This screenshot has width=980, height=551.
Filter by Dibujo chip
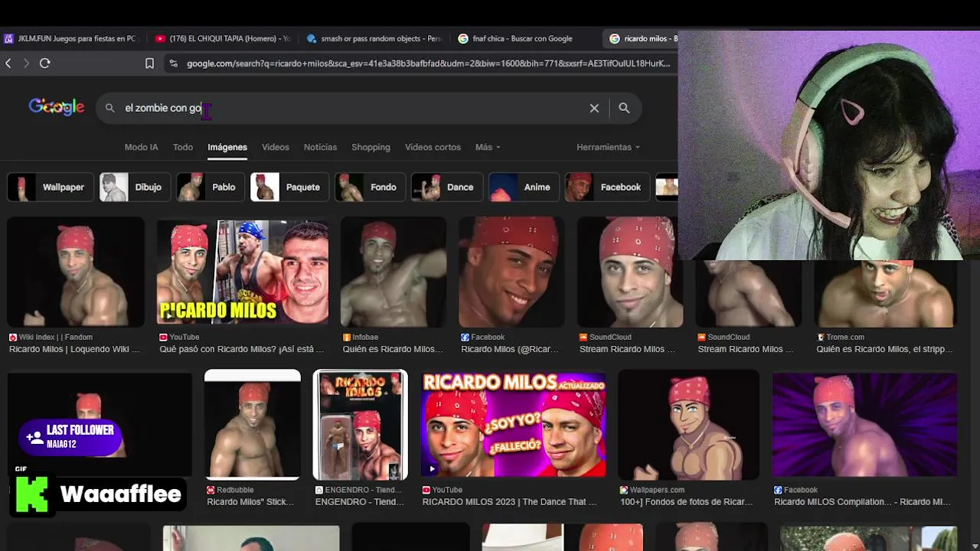click(136, 187)
